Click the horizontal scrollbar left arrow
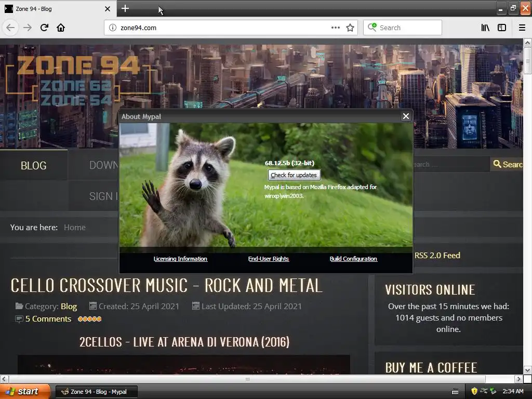This screenshot has width=532, height=399. pos(4,379)
